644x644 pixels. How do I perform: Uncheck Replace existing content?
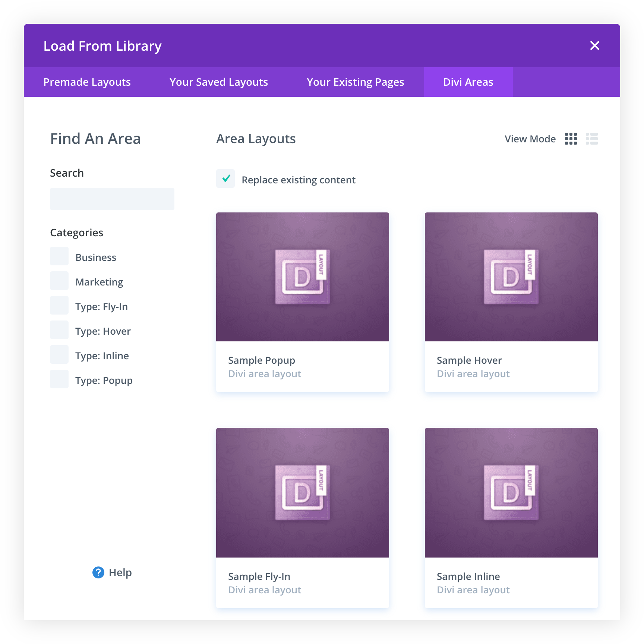click(x=225, y=179)
